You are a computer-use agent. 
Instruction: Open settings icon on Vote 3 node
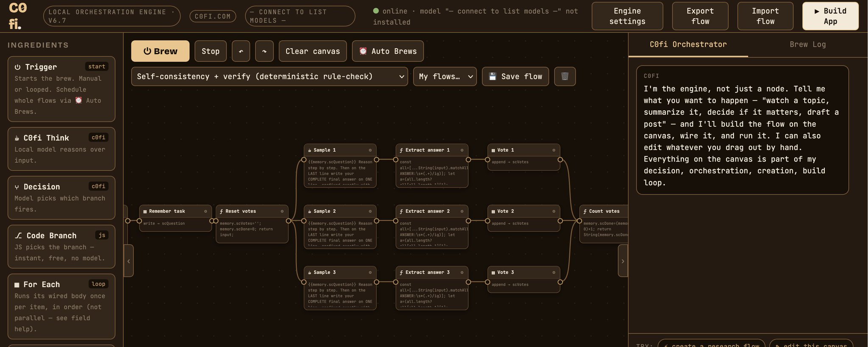point(554,272)
